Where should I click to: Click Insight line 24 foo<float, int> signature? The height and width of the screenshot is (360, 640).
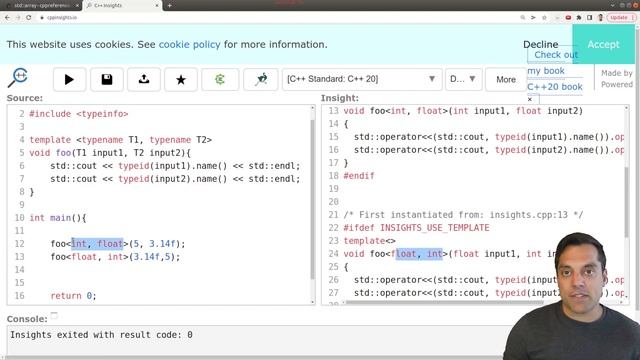449,253
